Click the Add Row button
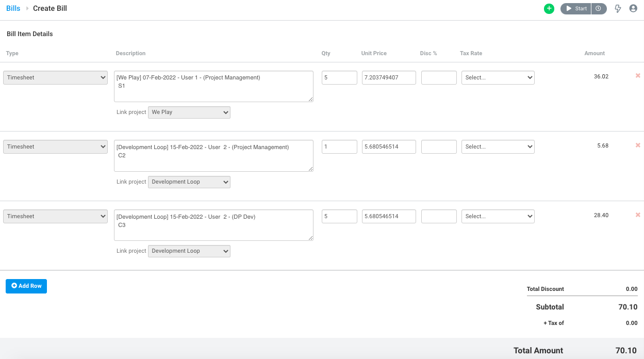The image size is (644, 359). click(26, 286)
